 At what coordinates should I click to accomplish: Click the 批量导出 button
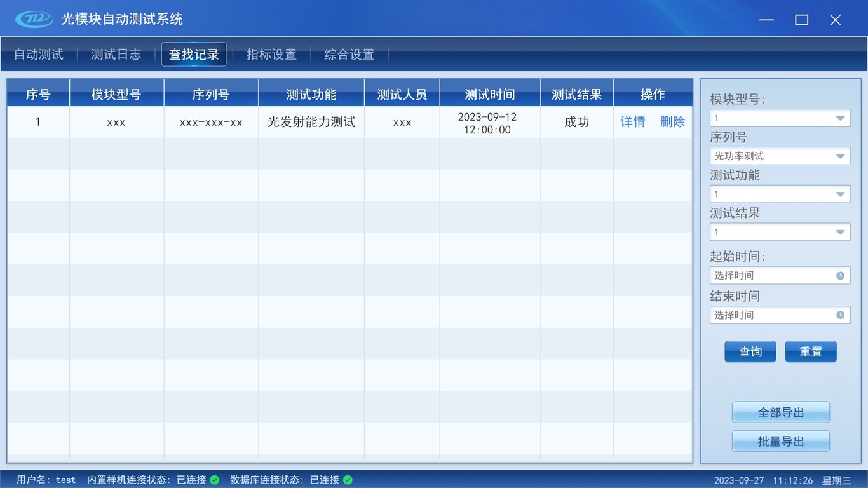781,442
